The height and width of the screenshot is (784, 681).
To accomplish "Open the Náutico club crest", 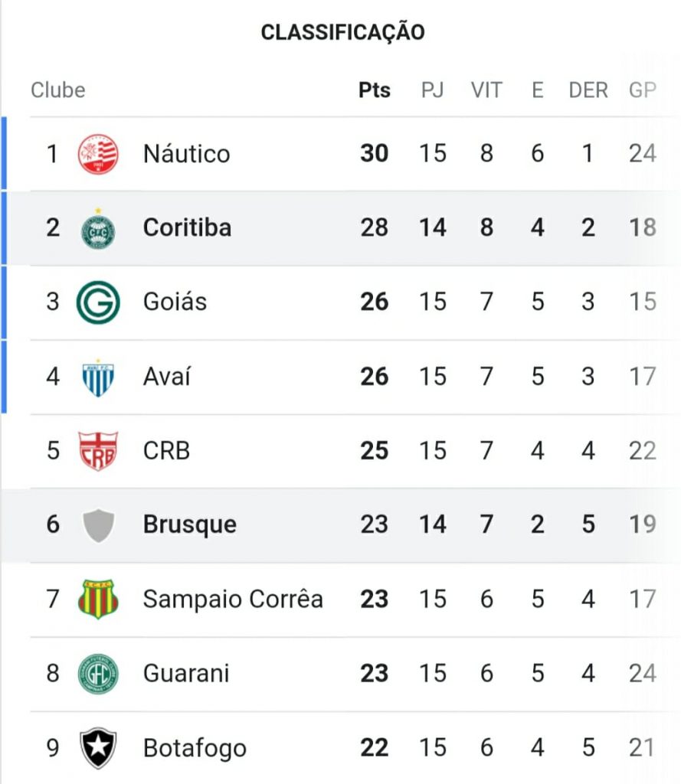I will pyautogui.click(x=98, y=153).
